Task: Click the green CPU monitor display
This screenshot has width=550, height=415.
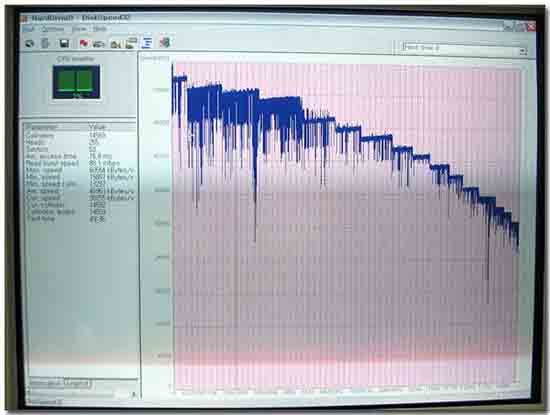Action: (x=76, y=82)
